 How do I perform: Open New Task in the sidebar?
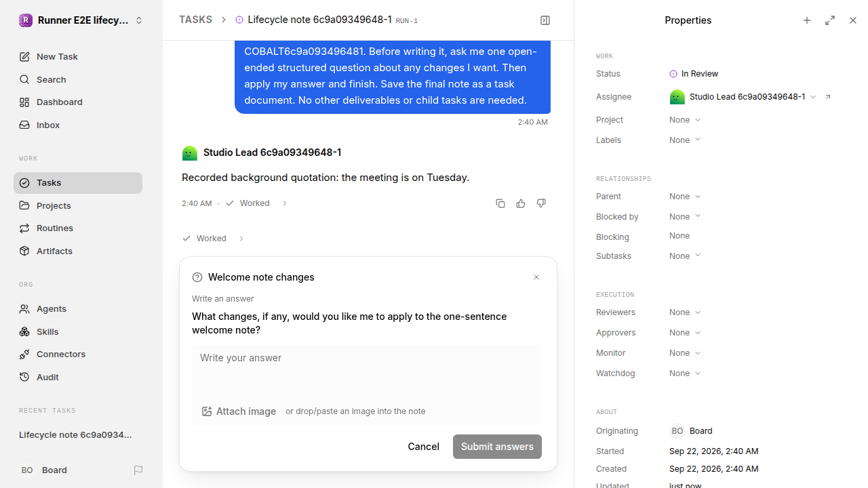[x=78, y=56]
